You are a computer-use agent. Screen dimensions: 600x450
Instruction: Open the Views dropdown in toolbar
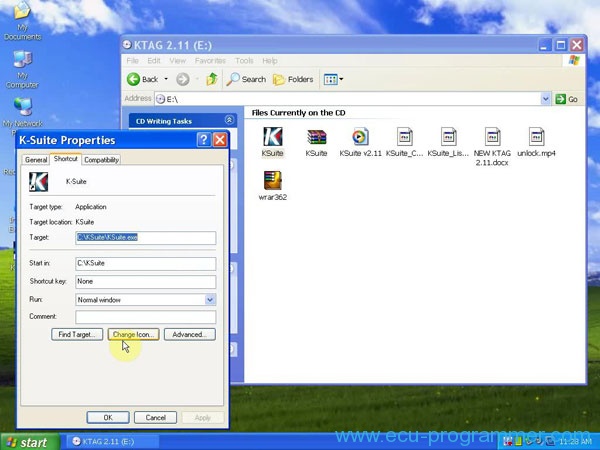[x=333, y=79]
